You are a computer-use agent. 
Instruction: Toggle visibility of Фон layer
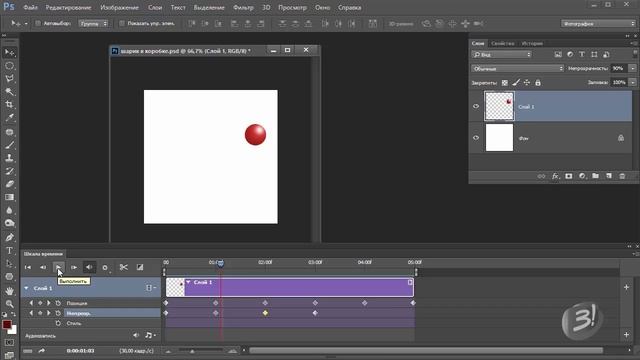(x=476, y=138)
